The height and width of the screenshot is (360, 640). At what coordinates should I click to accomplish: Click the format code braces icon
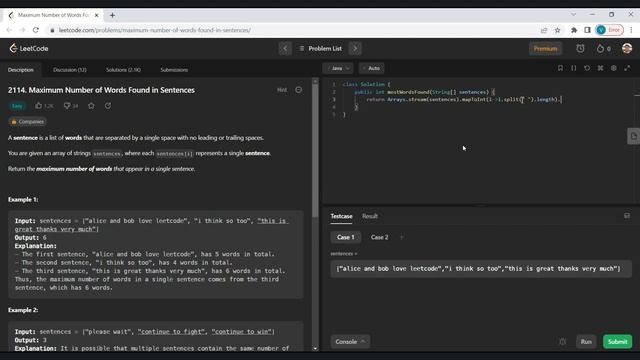pyautogui.click(x=573, y=68)
